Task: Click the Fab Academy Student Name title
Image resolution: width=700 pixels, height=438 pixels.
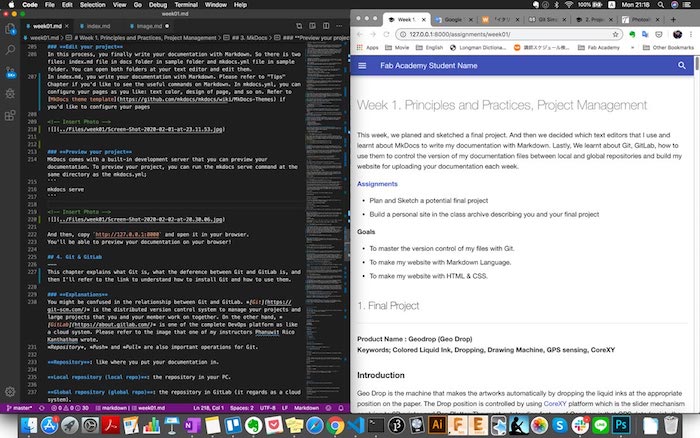Action: [429, 66]
